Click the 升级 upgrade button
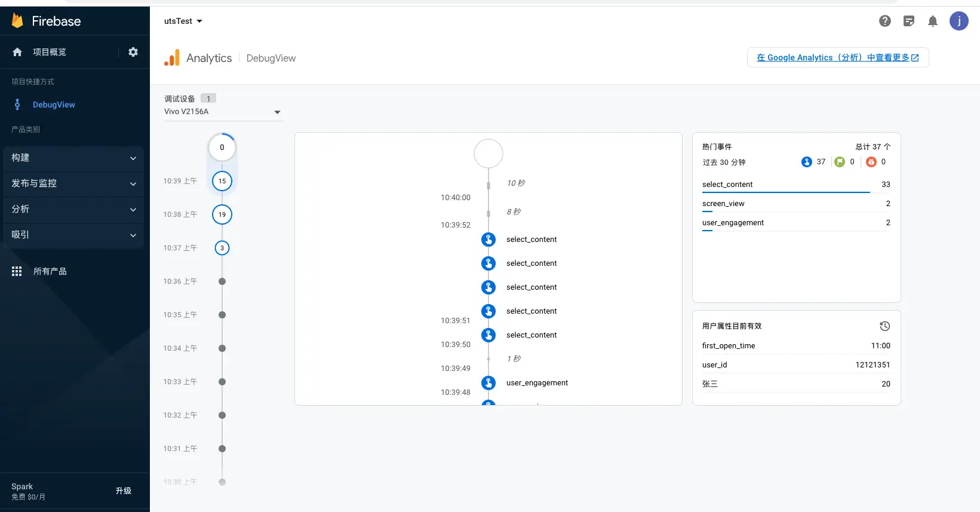980x512 pixels. [124, 490]
